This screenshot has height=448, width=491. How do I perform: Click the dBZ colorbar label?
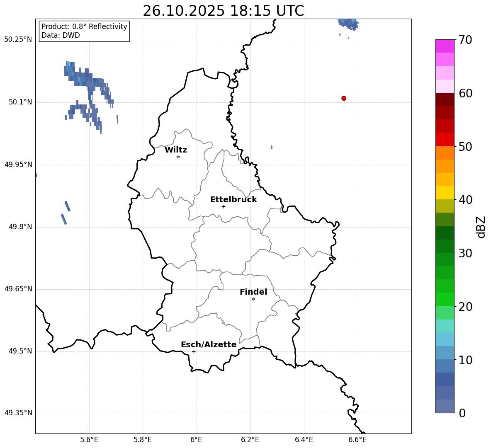481,227
